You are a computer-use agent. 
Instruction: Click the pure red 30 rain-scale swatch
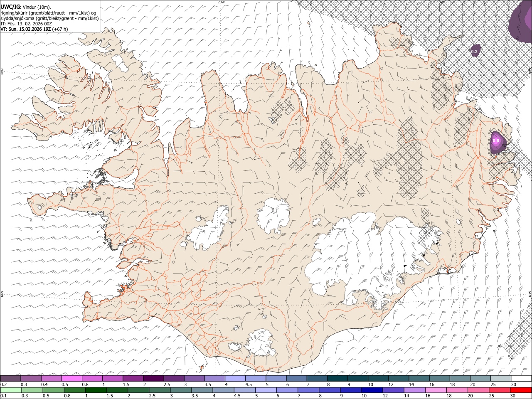click(521, 390)
